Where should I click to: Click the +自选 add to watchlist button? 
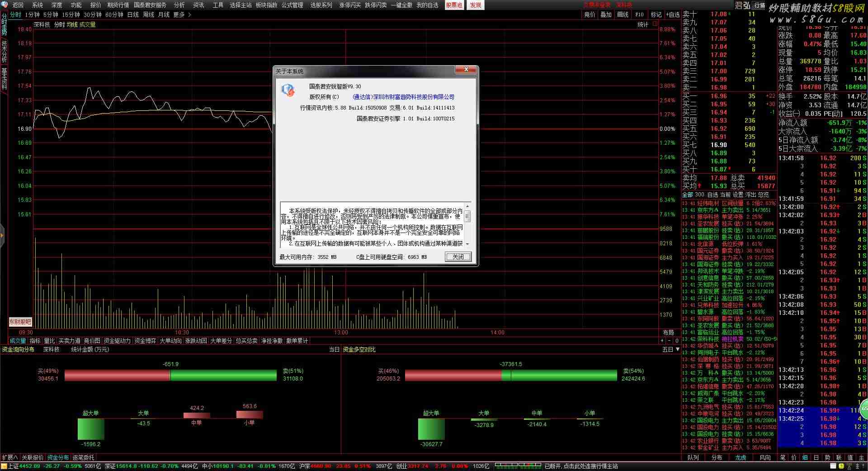(673, 15)
